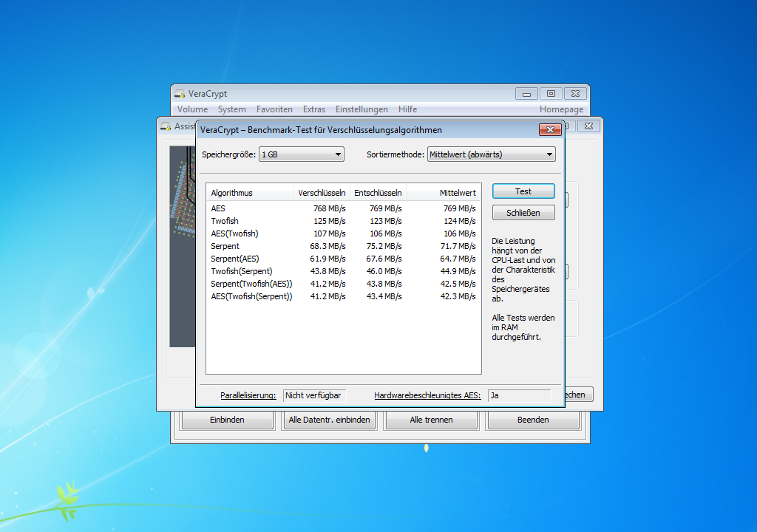Quit VeraCrypt via Beenden

(x=533, y=420)
